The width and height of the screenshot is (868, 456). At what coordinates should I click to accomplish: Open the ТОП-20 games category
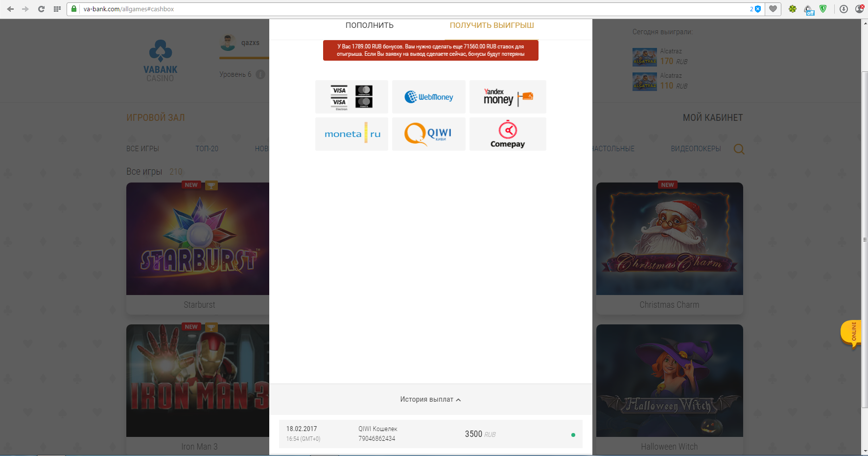[x=207, y=149]
